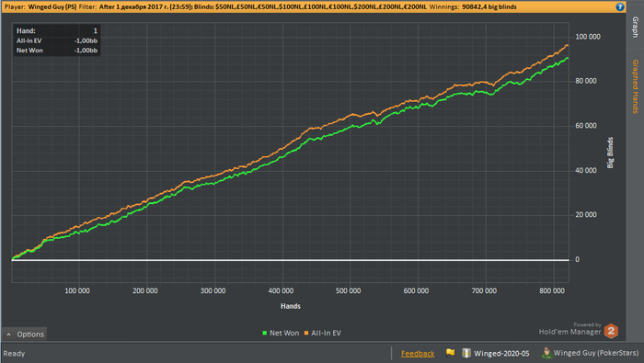Click the player avatar icon in status bar

546,352
